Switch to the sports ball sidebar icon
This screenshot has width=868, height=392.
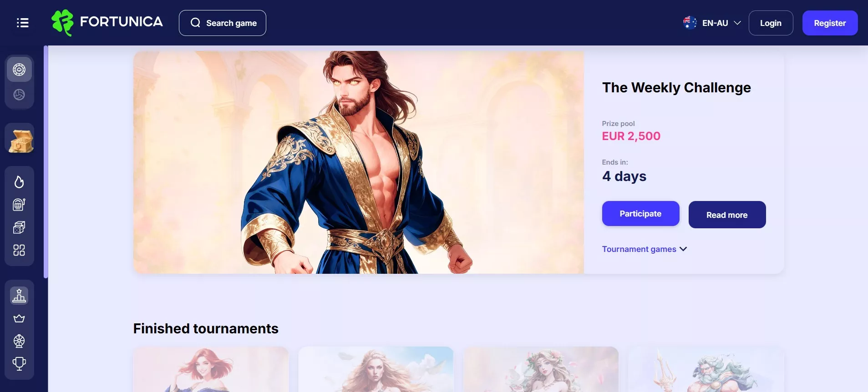tap(19, 95)
